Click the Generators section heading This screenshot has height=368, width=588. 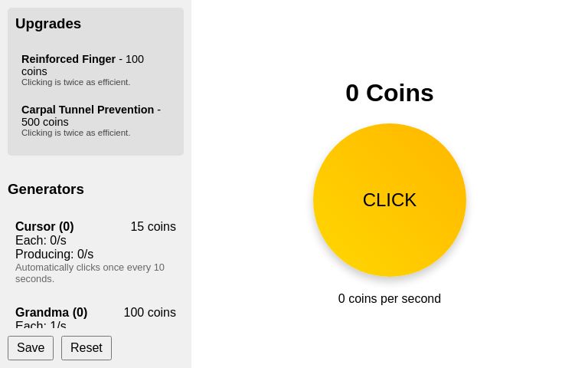(46, 189)
